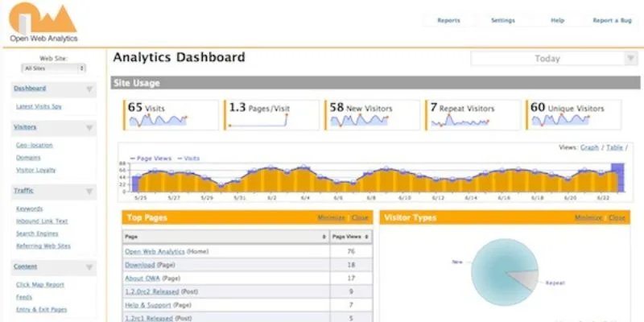This screenshot has width=644, height=322.
Task: Open the Help menu item
Action: 557,21
